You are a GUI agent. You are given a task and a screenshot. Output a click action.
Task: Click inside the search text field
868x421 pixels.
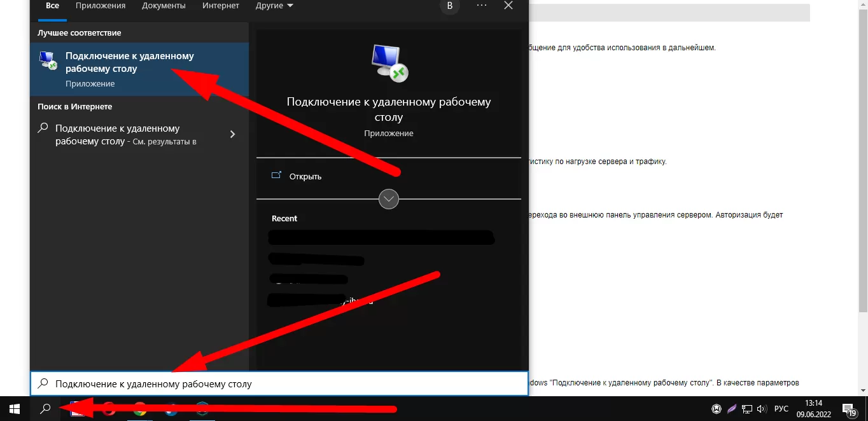pyautogui.click(x=279, y=383)
